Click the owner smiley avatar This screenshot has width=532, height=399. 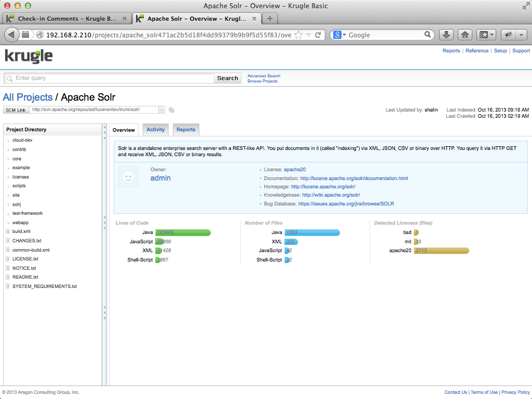coord(128,177)
